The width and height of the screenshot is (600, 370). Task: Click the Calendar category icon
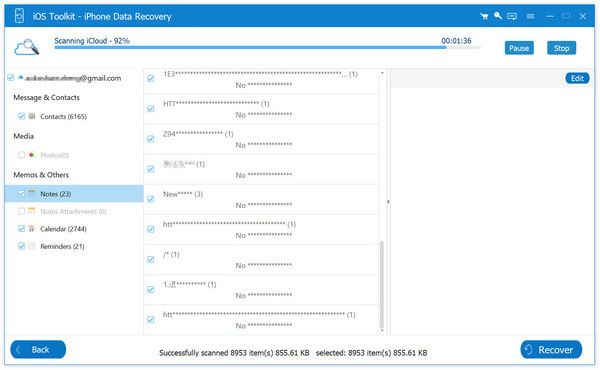click(32, 228)
